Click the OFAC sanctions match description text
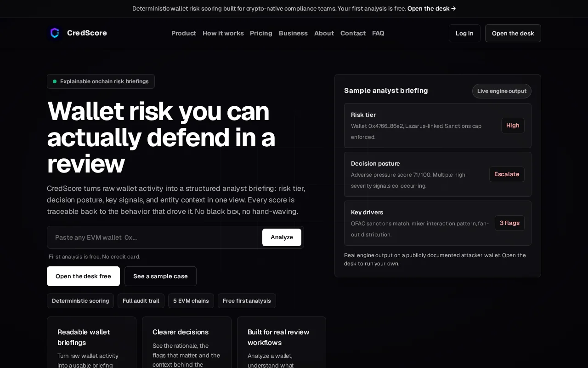Image resolution: width=588 pixels, height=368 pixels. [420, 229]
